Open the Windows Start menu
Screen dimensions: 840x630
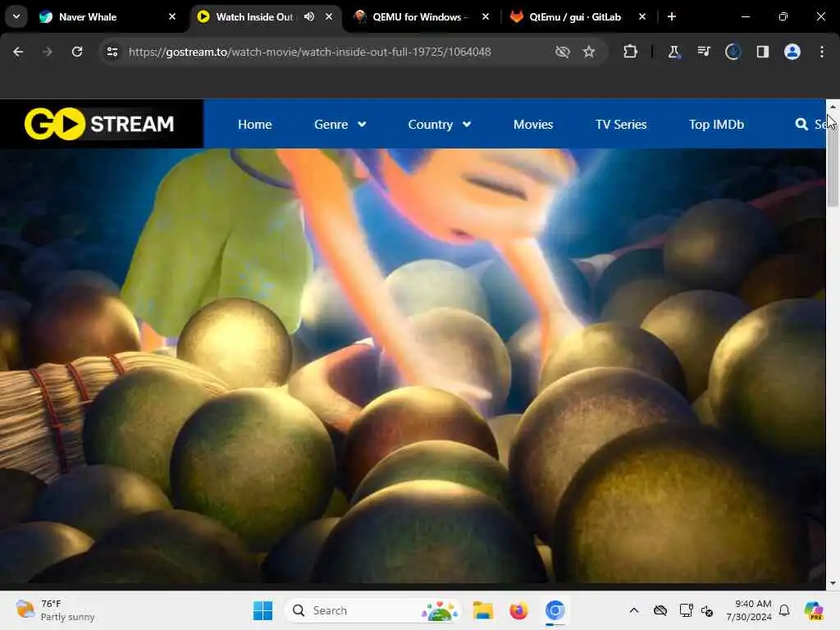coord(262,610)
